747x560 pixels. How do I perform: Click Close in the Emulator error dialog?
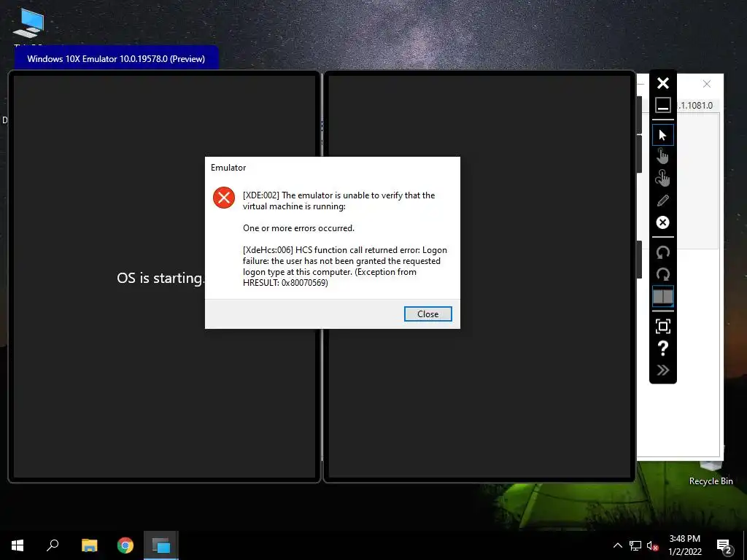point(427,314)
